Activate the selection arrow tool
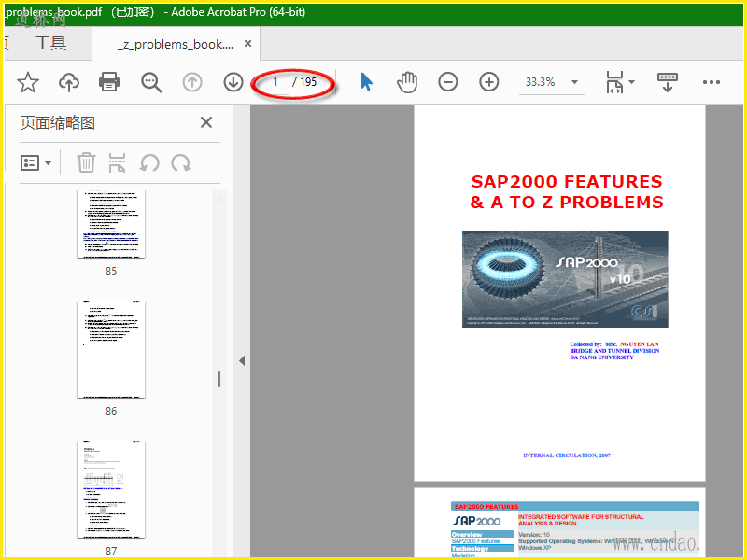The height and width of the screenshot is (560, 747). pos(366,82)
